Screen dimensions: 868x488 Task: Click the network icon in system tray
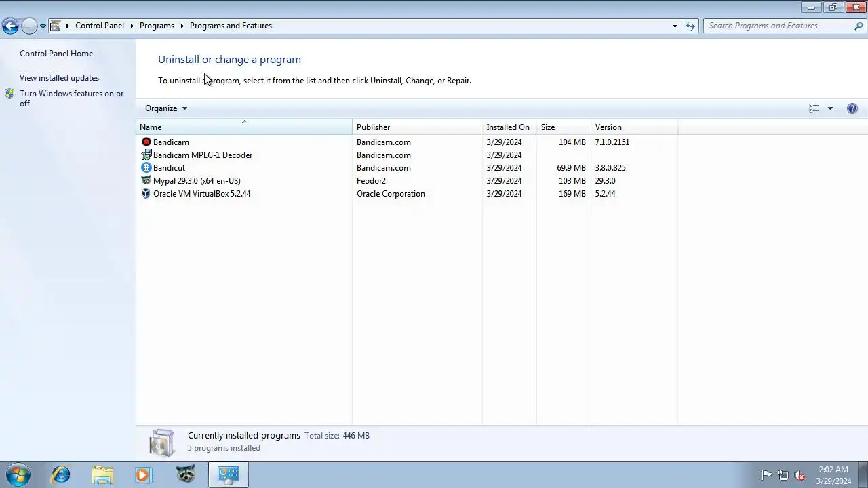[783, 475]
